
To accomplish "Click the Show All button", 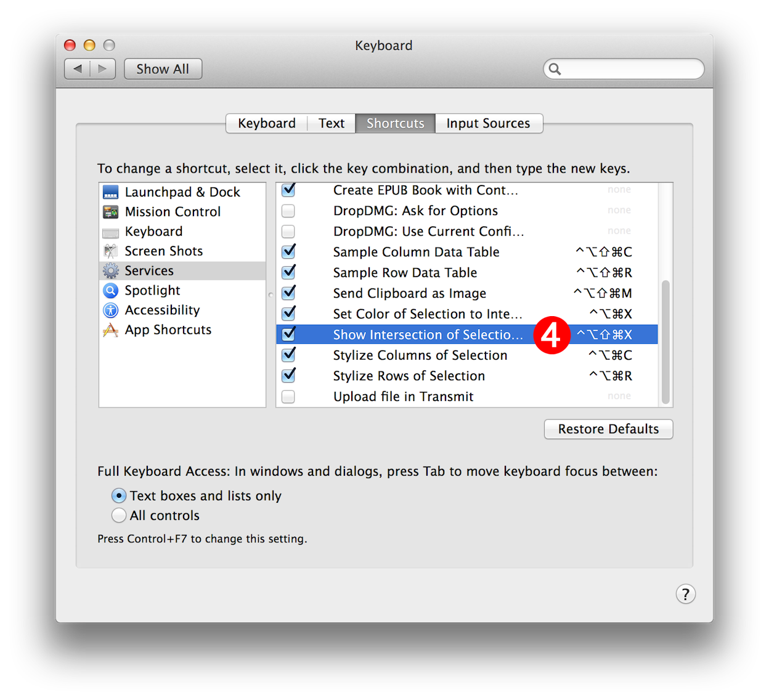I will point(163,69).
